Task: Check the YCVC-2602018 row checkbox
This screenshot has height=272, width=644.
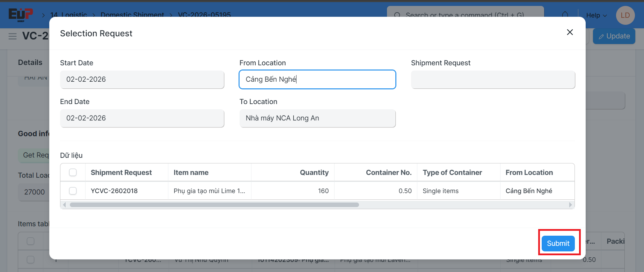Action: coord(73,191)
